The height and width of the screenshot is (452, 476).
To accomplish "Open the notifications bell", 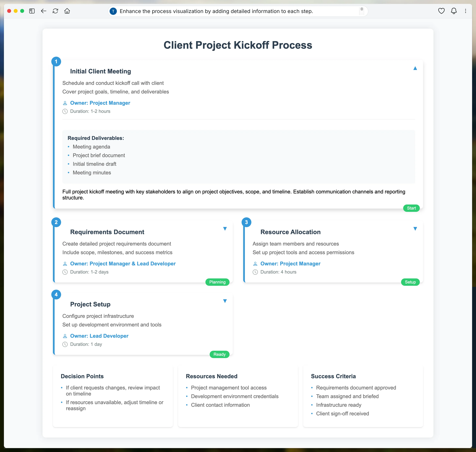I will pyautogui.click(x=454, y=11).
